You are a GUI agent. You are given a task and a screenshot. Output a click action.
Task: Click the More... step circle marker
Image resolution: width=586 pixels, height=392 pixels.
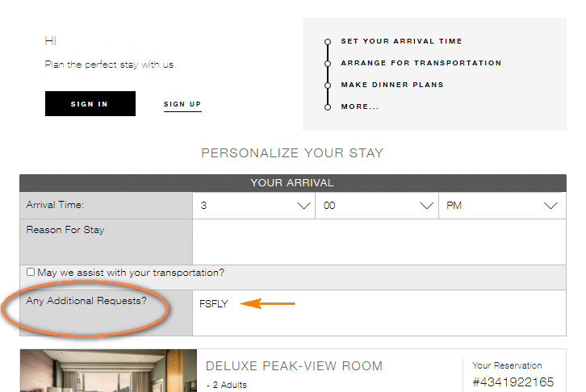(328, 107)
